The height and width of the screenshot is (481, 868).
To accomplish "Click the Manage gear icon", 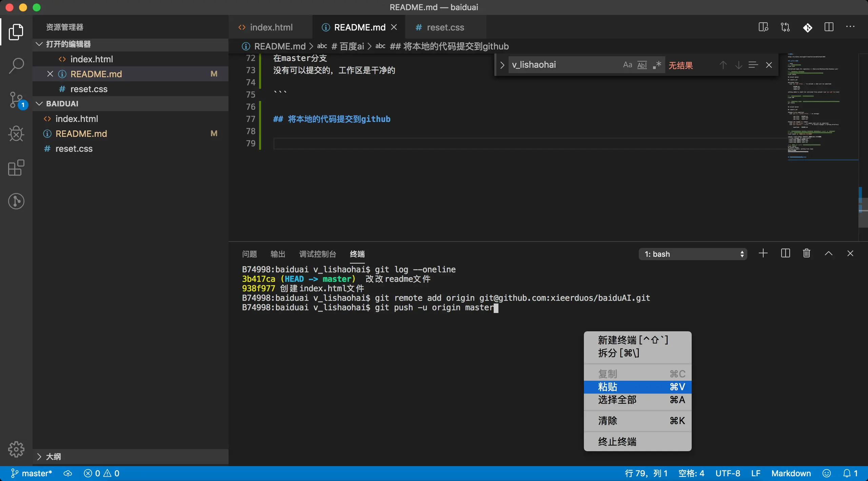I will point(16,449).
